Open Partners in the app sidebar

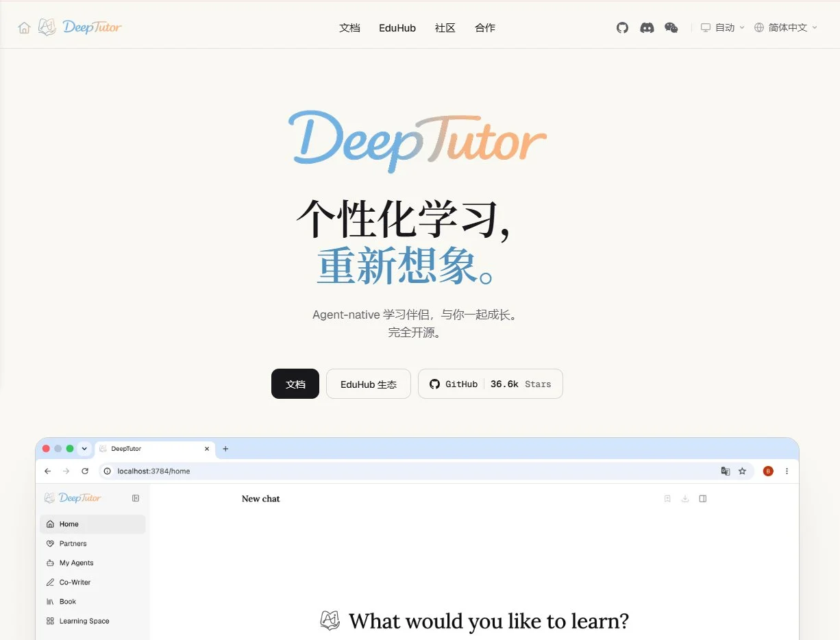92,543
